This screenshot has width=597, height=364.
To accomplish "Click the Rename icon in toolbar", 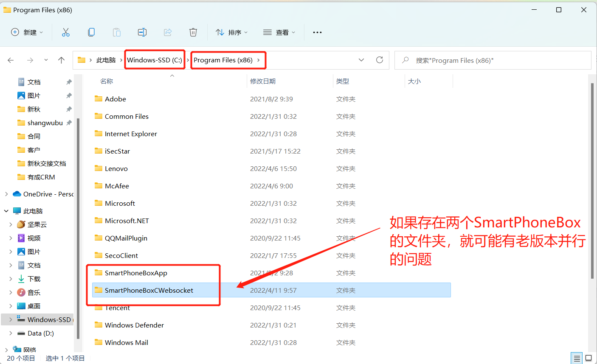I will (142, 32).
